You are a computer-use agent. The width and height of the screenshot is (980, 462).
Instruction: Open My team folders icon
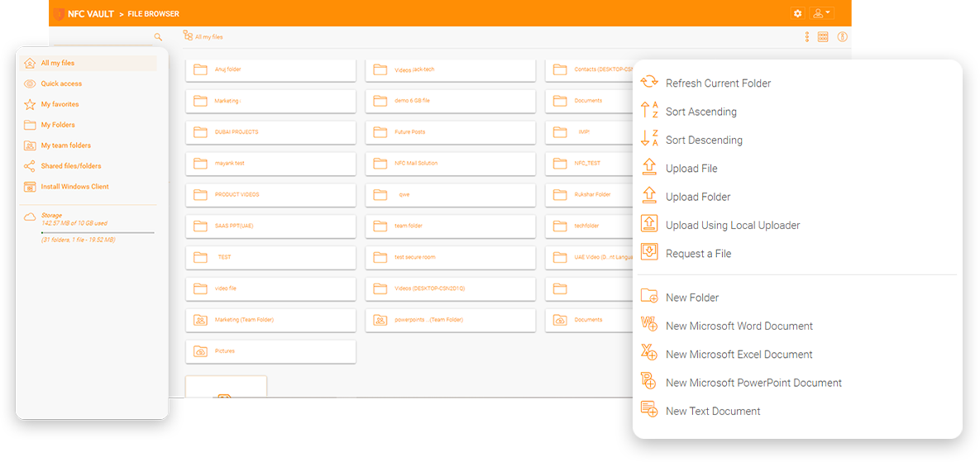[30, 145]
